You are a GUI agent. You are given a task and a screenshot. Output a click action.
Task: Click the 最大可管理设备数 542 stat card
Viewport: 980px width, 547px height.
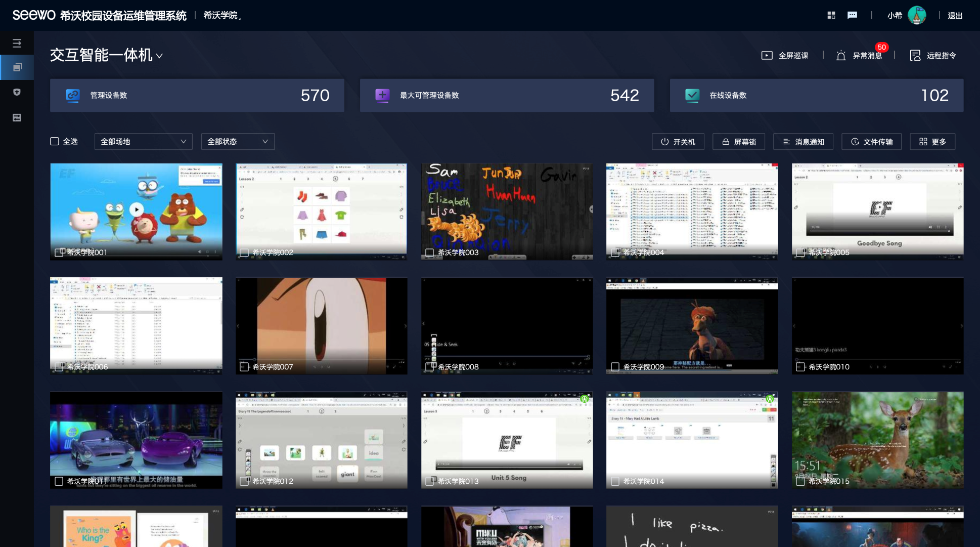tap(507, 95)
